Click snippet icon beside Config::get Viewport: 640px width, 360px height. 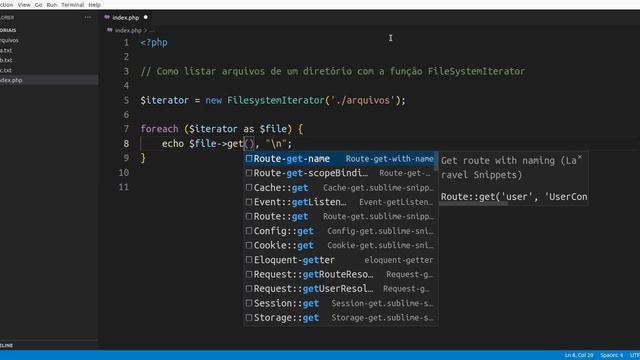coord(249,231)
